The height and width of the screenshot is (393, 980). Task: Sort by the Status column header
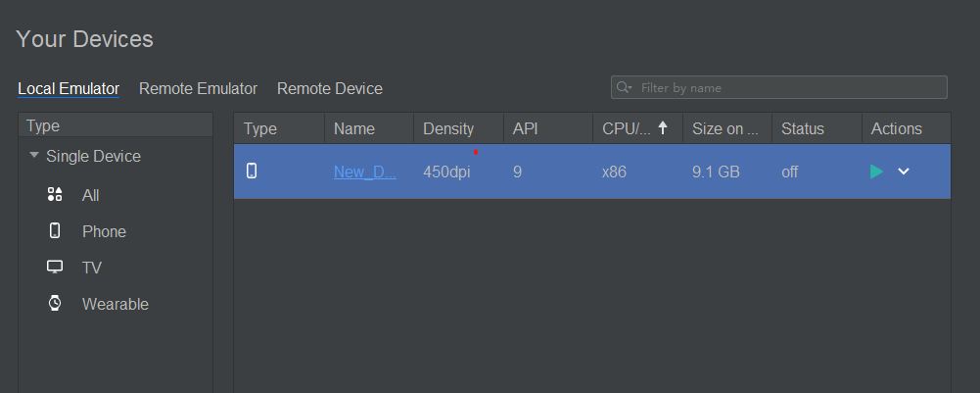pyautogui.click(x=817, y=128)
